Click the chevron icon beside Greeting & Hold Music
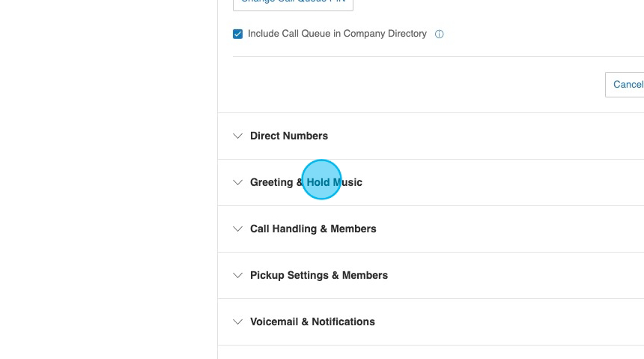The width and height of the screenshot is (644, 359). 238,183
